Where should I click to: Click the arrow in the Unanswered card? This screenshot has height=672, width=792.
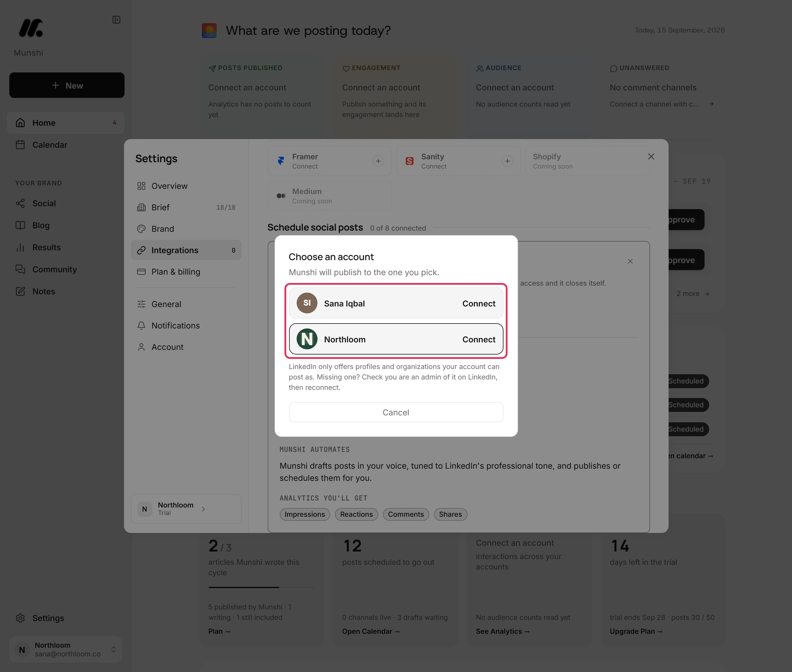coord(711,104)
